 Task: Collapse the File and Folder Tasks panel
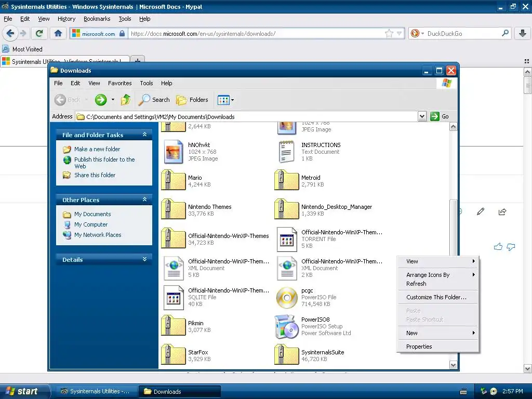click(x=144, y=135)
